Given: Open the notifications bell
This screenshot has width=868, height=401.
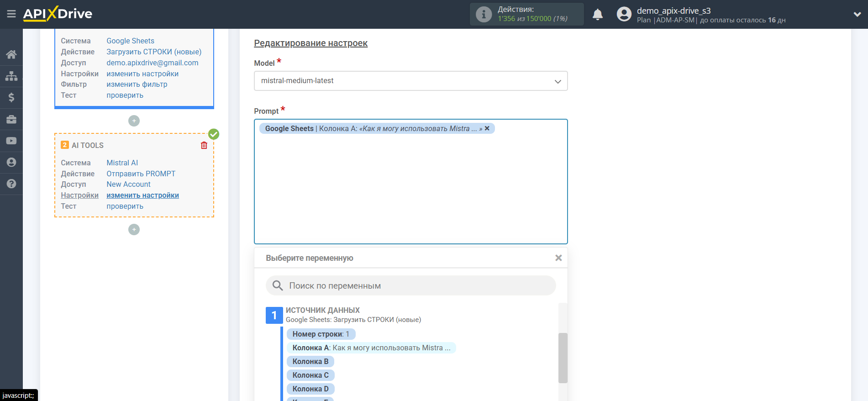Looking at the screenshot, I should click(x=598, y=15).
